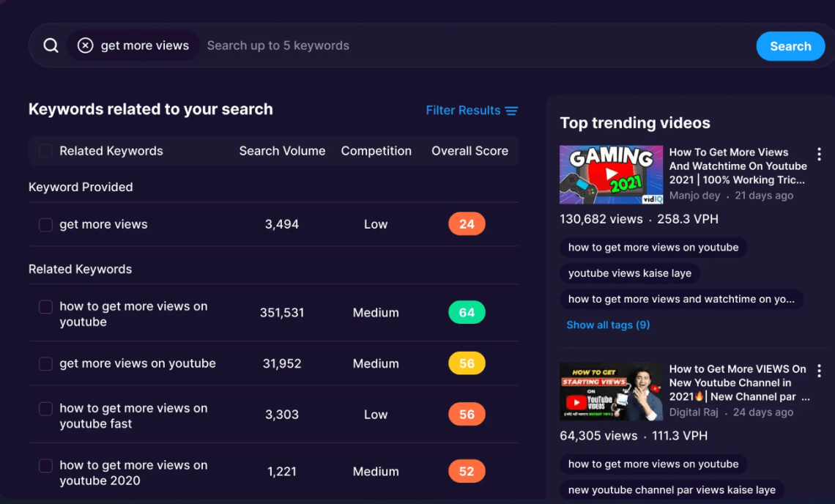Screen dimensions: 835x504
Task: Open three-dot menu for Manjo dey video
Action: [x=819, y=155]
